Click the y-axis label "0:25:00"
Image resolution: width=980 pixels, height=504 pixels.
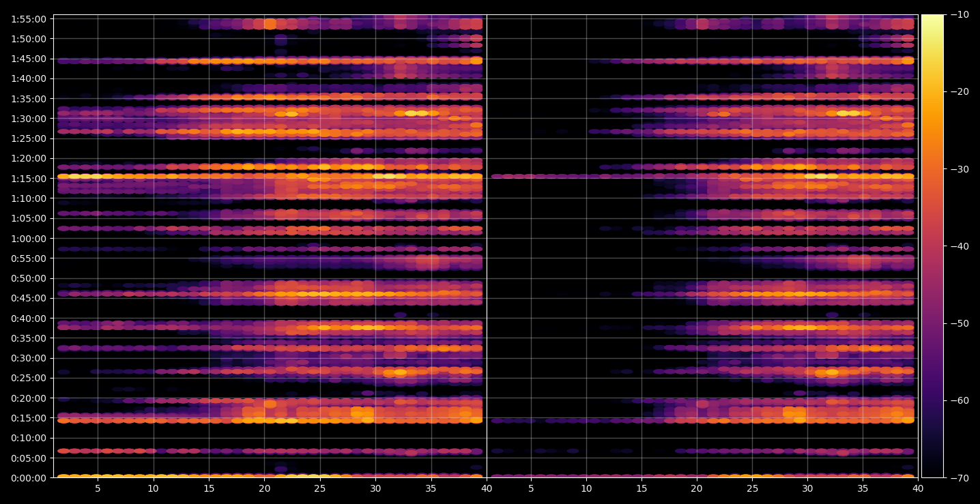tap(29, 378)
